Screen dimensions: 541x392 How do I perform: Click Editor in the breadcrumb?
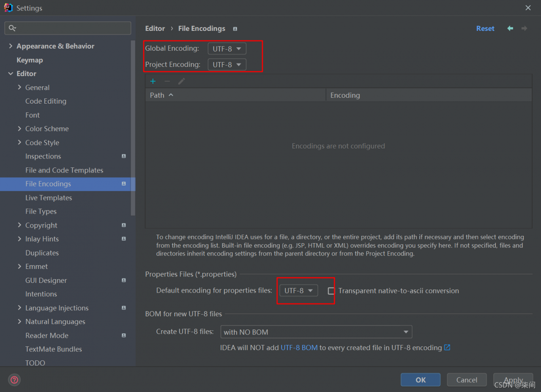155,28
